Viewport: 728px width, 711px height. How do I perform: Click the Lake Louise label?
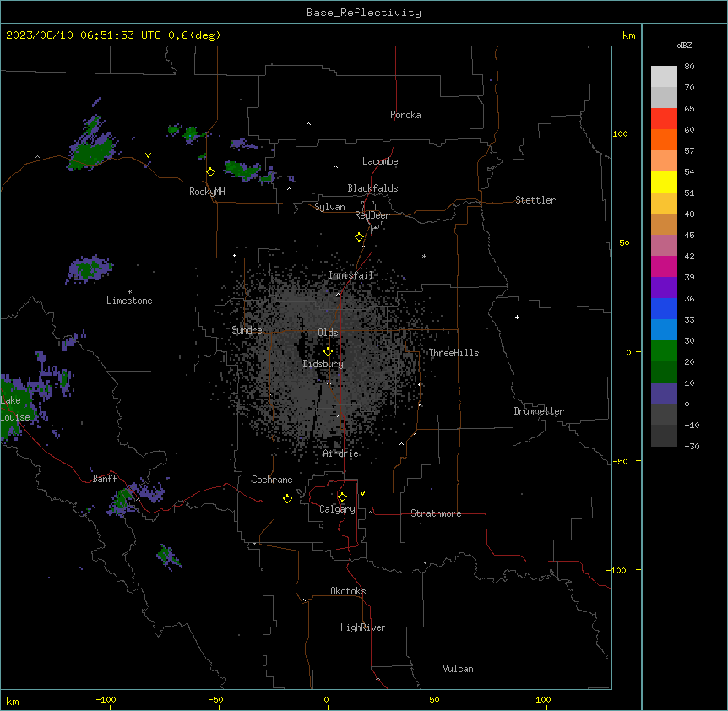pos(15,409)
